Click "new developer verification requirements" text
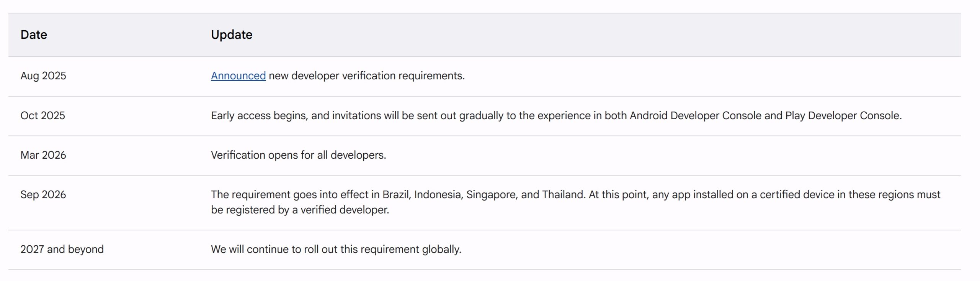 pyautogui.click(x=366, y=76)
